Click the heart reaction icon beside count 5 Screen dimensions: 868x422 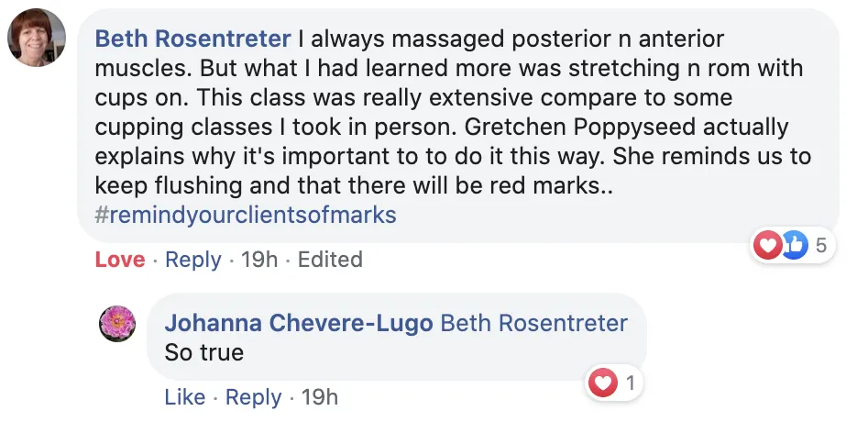click(768, 245)
